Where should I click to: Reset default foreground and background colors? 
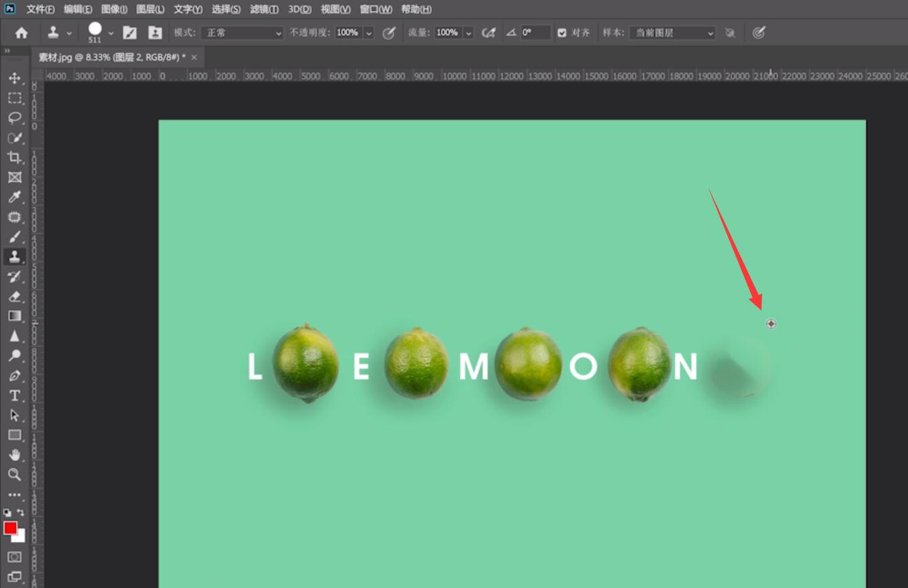point(7,513)
